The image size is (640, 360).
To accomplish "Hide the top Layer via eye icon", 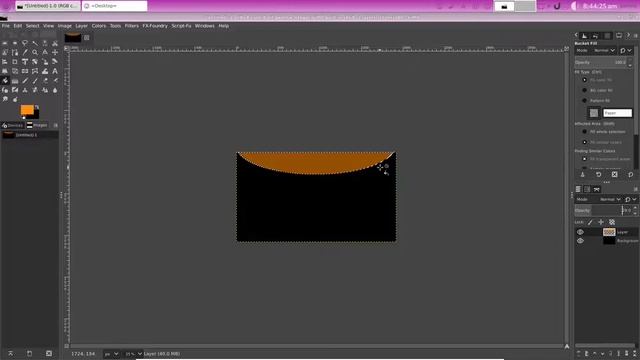I will click(580, 232).
